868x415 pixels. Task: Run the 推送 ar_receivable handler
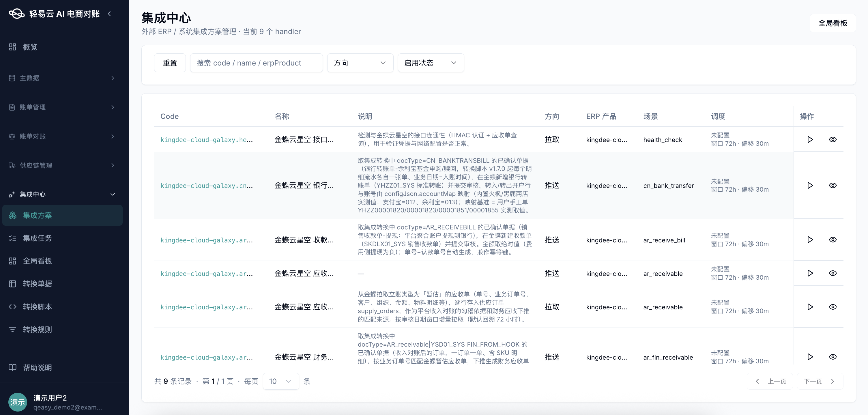(x=810, y=273)
